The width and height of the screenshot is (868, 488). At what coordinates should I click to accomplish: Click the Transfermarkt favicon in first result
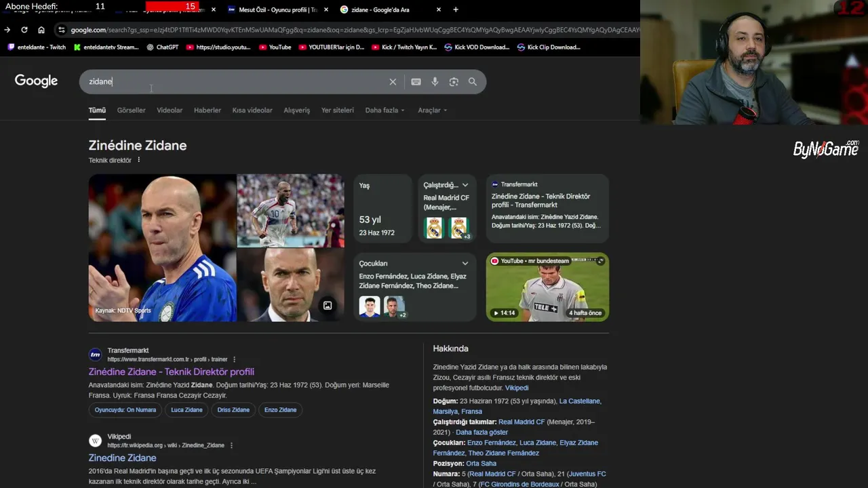click(96, 354)
